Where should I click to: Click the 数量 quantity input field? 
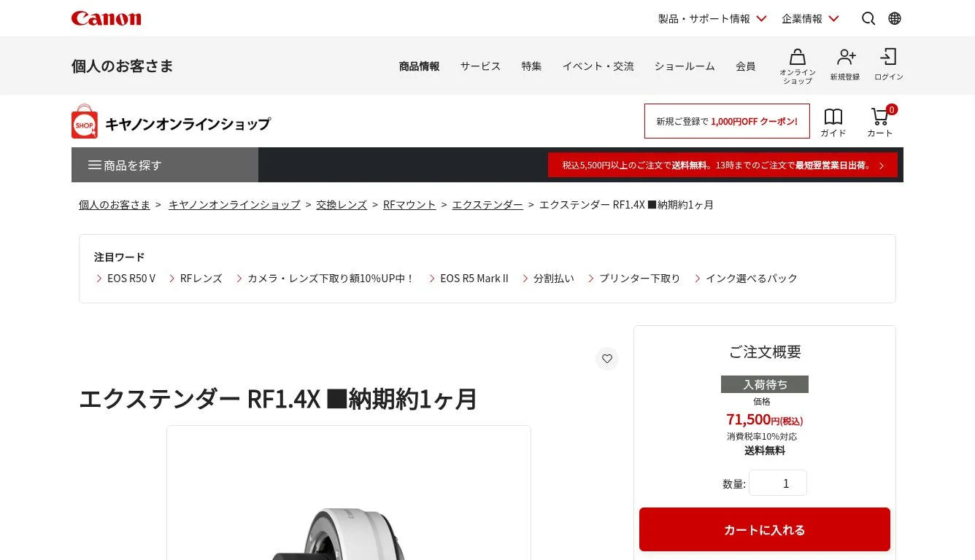click(x=778, y=483)
